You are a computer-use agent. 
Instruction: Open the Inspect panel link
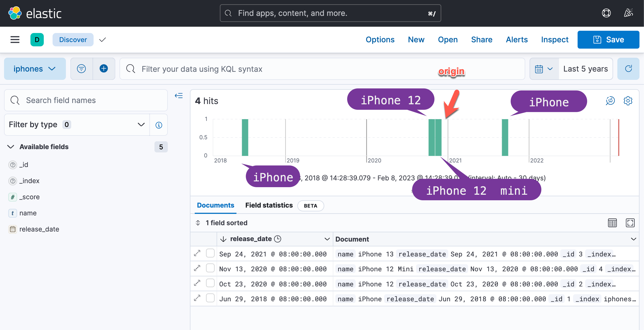click(x=555, y=40)
